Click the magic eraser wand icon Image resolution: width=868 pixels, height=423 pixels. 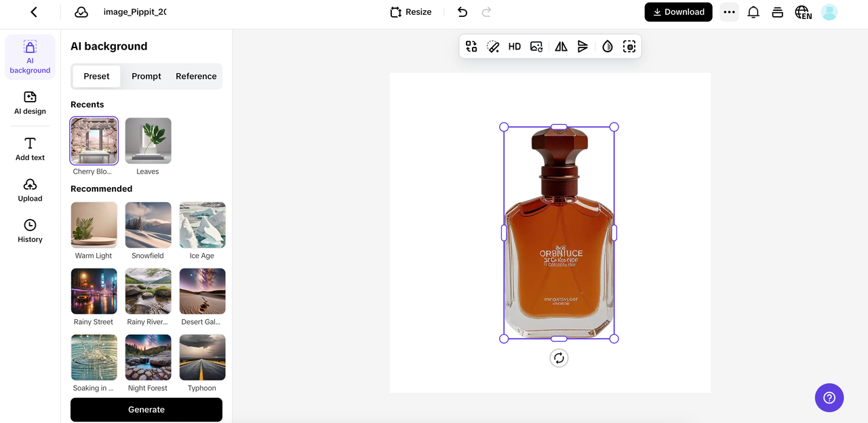493,46
